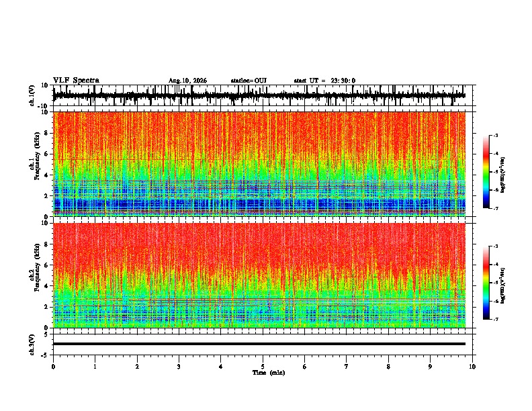The height and width of the screenshot is (411, 532).
Task: Click the ch.2 spectrogram color scale bar
Action: pyautogui.click(x=486, y=283)
